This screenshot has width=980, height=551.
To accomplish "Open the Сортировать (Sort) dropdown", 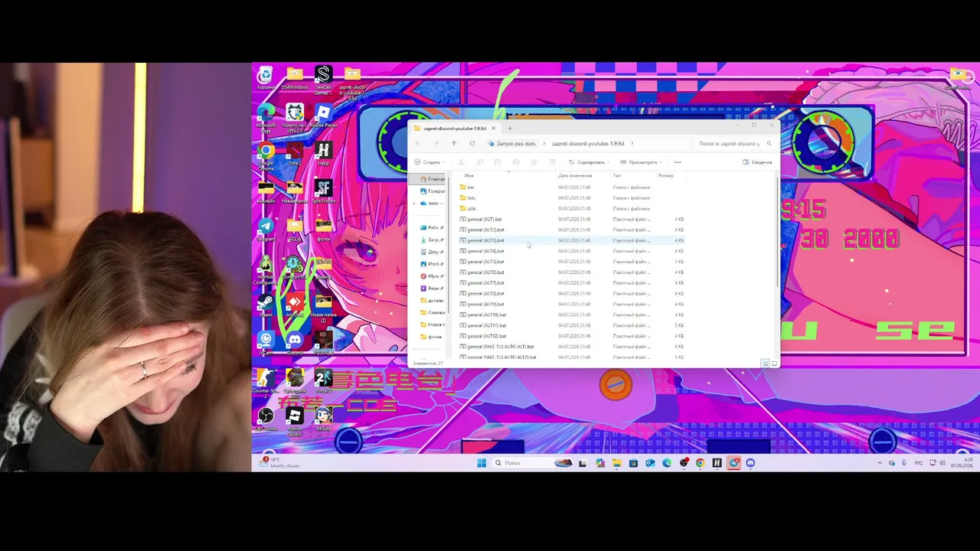I will 590,162.
